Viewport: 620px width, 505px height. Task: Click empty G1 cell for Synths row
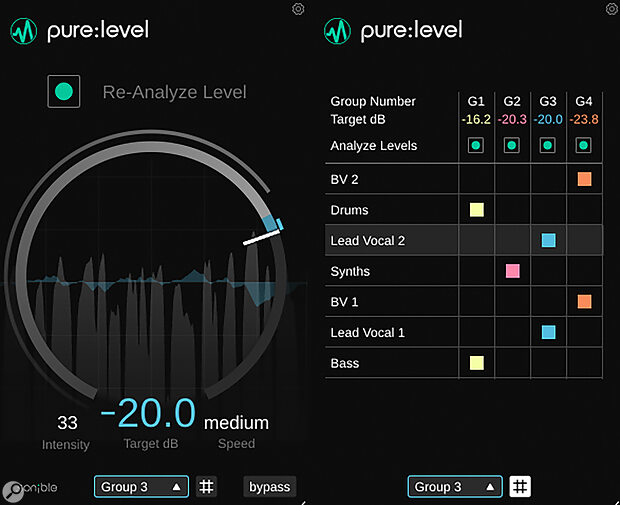(476, 271)
